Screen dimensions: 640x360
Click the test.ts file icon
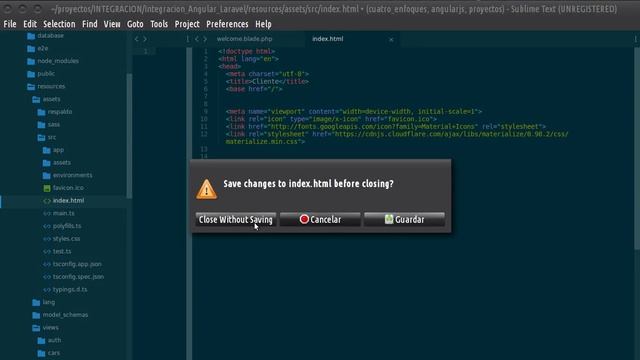[47, 251]
